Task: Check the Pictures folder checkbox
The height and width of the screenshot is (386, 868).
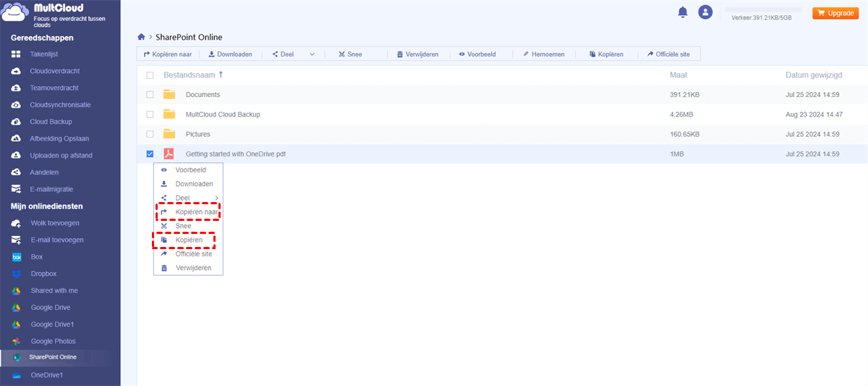Action: point(150,134)
